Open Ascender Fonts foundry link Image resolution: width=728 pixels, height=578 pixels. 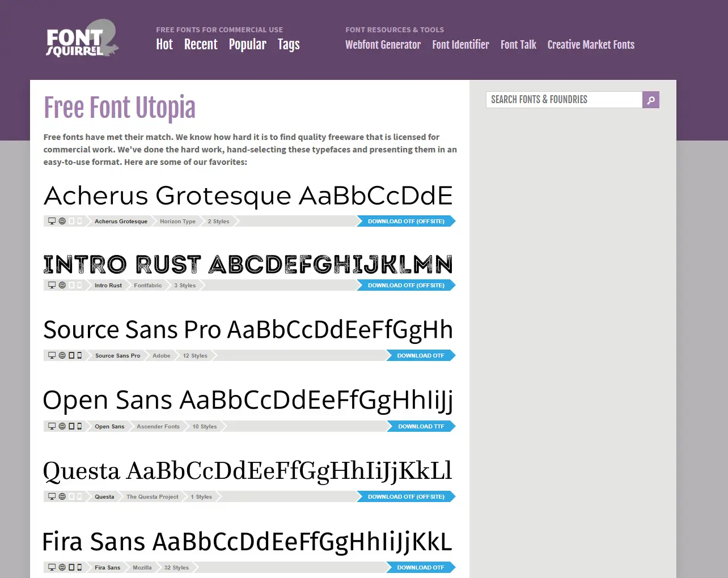click(x=158, y=426)
